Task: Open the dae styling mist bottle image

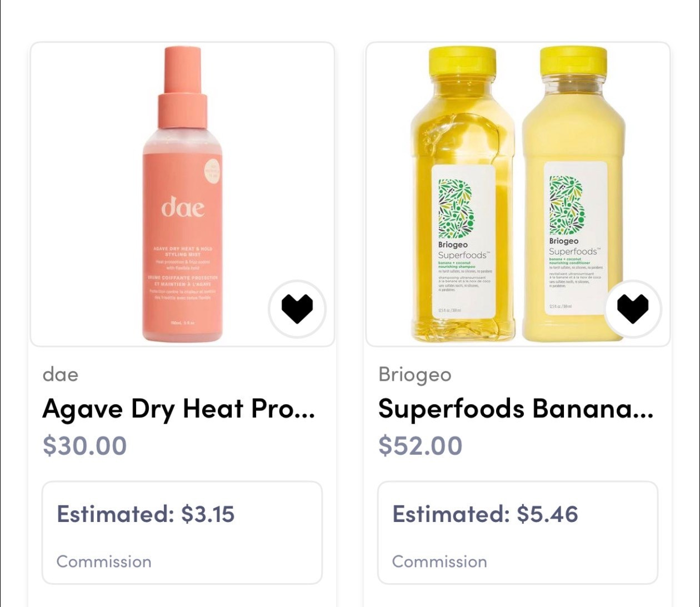Action: (182, 195)
